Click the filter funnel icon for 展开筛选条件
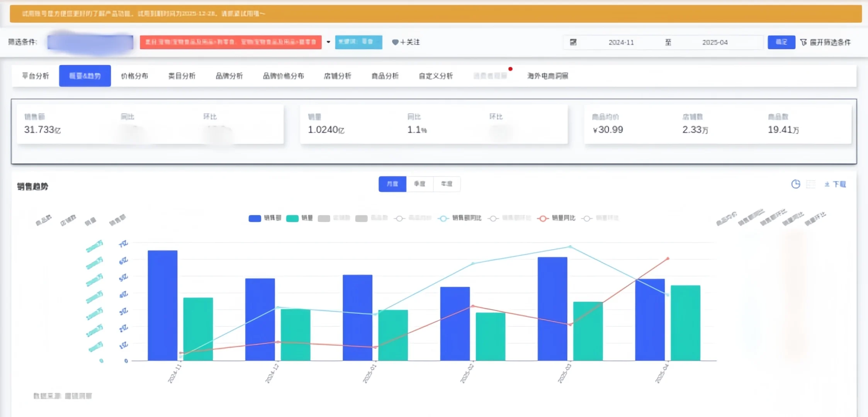The height and width of the screenshot is (417, 868). click(x=803, y=42)
